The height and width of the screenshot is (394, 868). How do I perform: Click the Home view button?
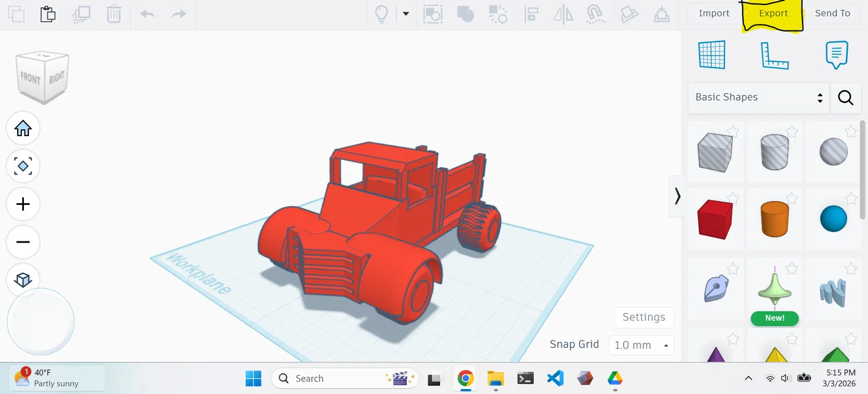(23, 129)
